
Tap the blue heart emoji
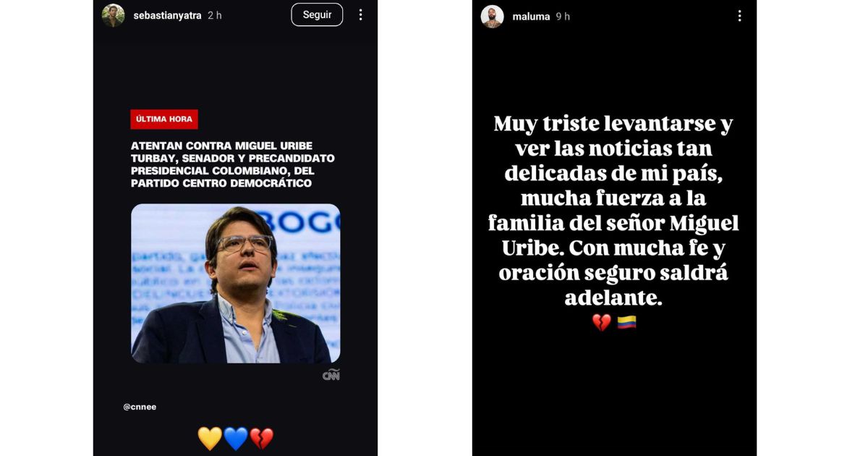(236, 439)
